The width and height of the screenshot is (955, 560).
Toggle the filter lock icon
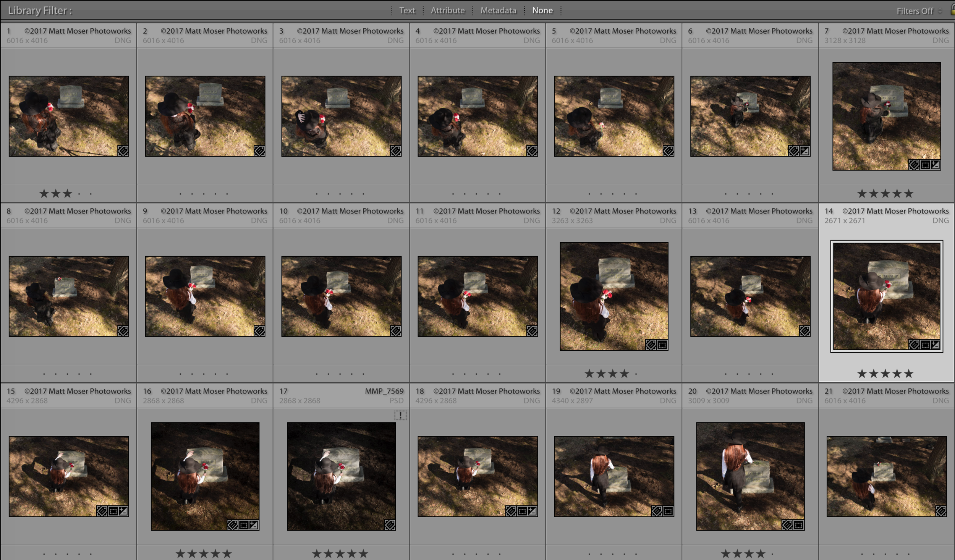[952, 11]
